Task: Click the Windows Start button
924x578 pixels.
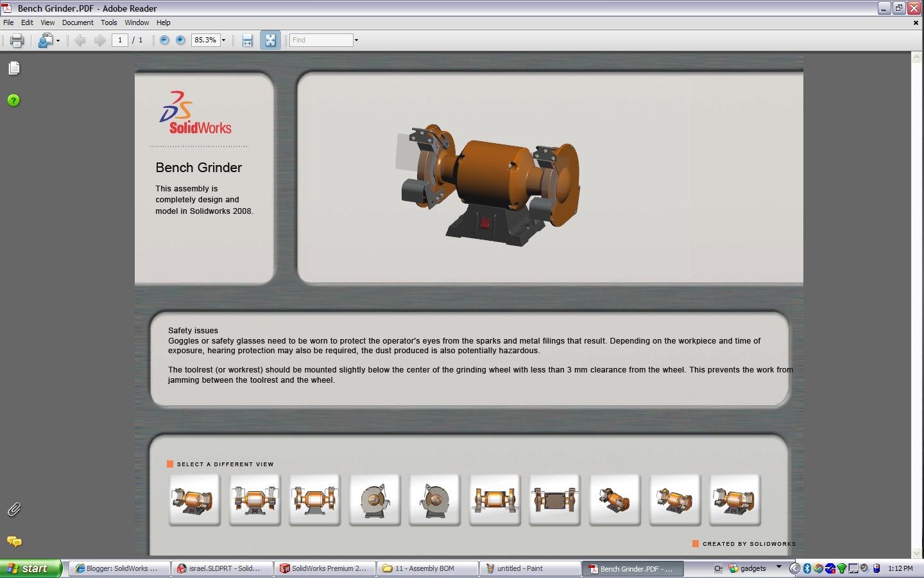Action: (31, 568)
